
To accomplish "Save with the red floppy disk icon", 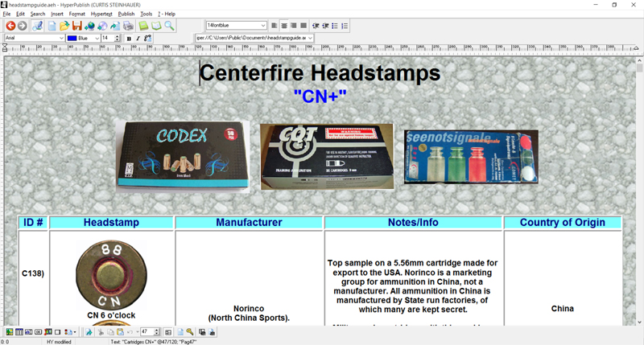I will pyautogui.click(x=76, y=26).
